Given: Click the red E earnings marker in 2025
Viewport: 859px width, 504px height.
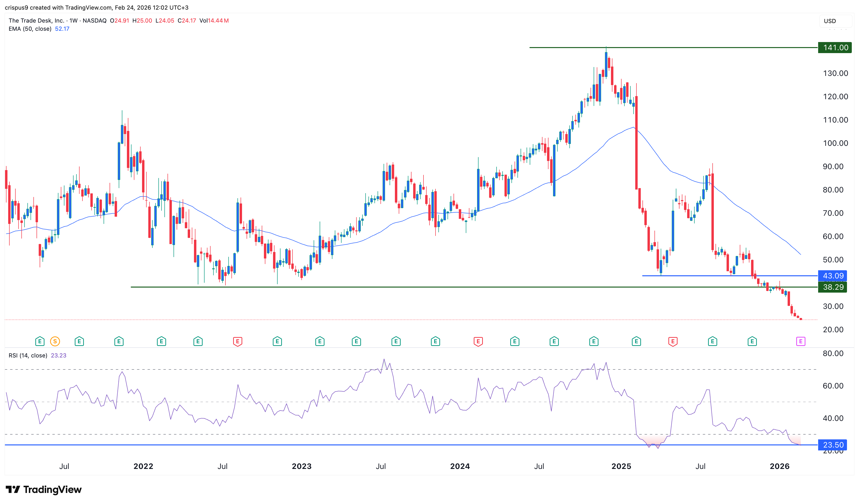Looking at the screenshot, I should (x=672, y=341).
